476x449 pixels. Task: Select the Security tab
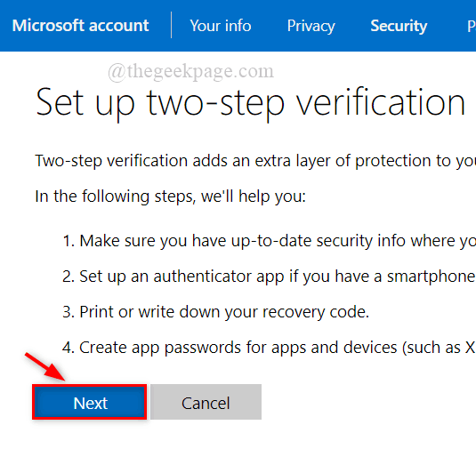(x=399, y=26)
